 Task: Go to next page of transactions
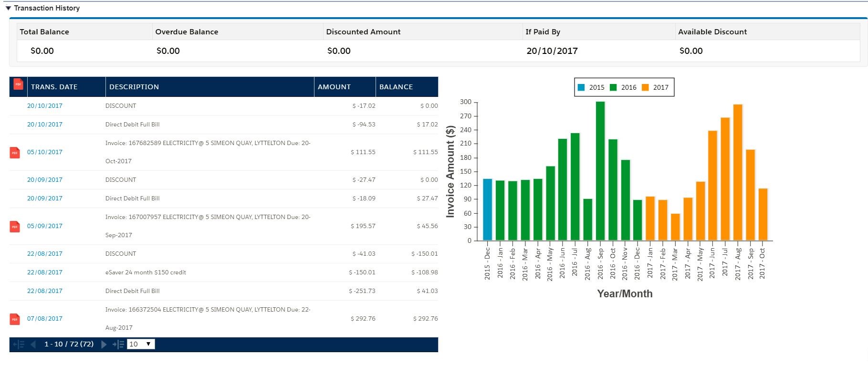104,344
